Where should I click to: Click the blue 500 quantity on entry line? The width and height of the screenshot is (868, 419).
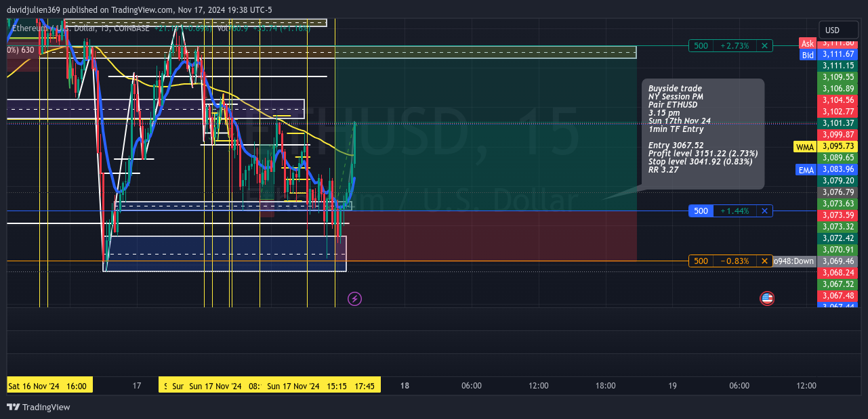pos(701,211)
